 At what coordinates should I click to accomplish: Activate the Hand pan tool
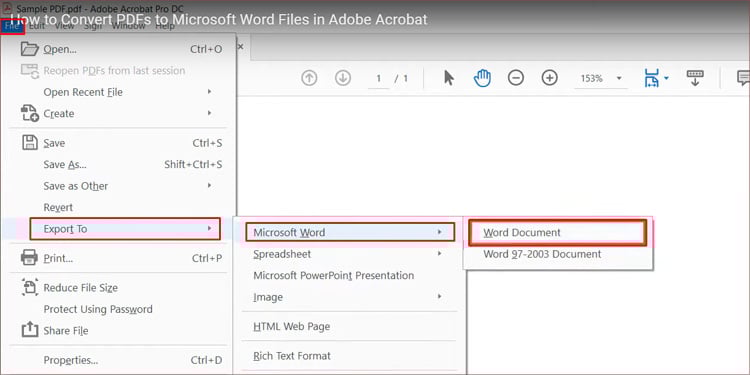tap(483, 77)
